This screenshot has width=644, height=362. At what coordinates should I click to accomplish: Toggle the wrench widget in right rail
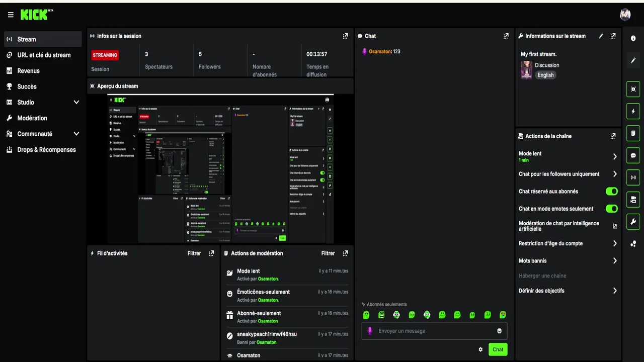click(x=633, y=222)
